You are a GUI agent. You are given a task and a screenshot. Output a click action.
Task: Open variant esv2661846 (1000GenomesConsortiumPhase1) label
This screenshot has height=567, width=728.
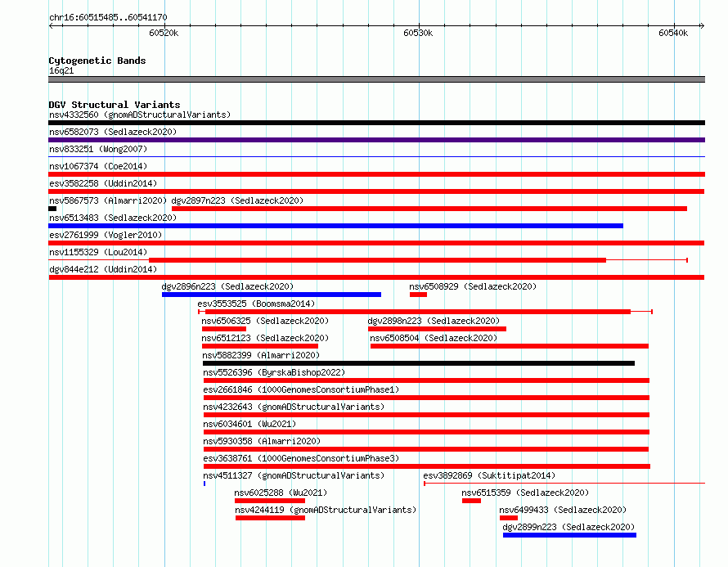[301, 389]
